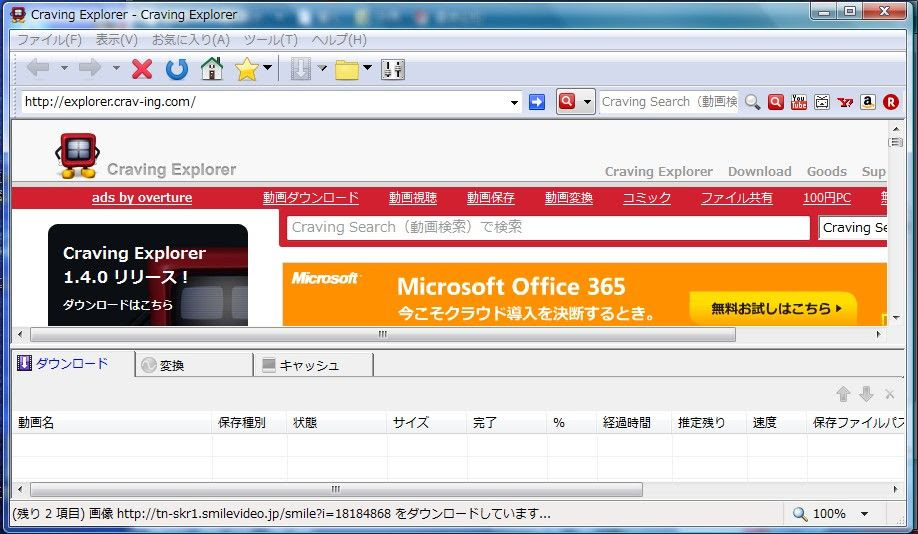Viewport: 918px width, 534px height.
Task: Switch to the ダウンロード tab
Action: 73,364
